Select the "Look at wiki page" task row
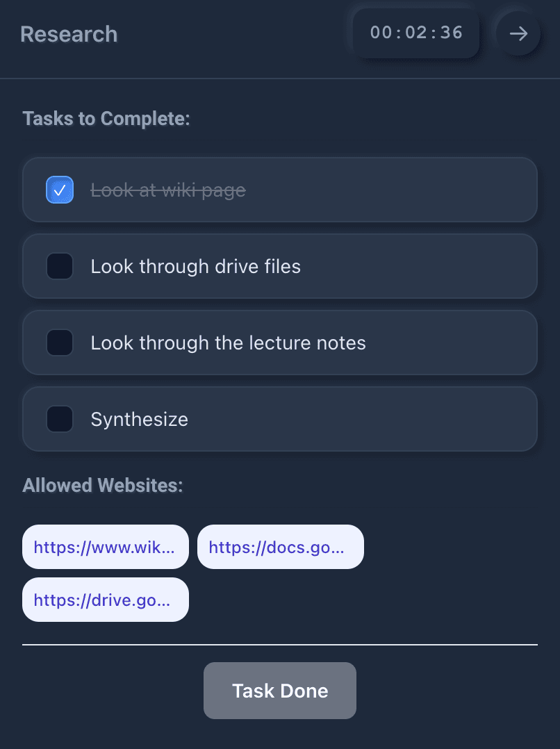Image resolution: width=560 pixels, height=749 pixels. 279,189
